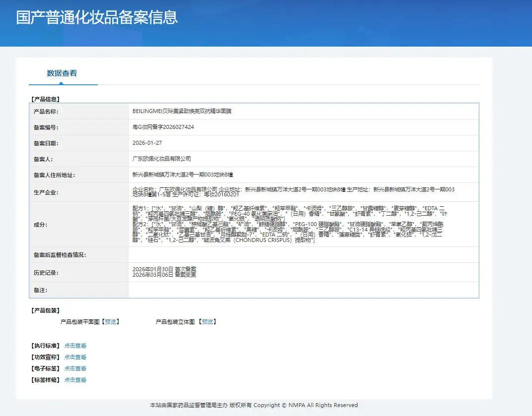Click 点击查看 next to 电子标签
Image resolution: width=532 pixels, height=416 pixels.
tap(75, 368)
